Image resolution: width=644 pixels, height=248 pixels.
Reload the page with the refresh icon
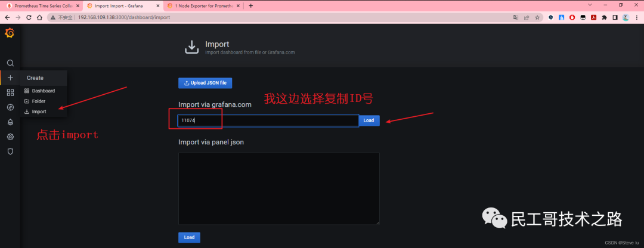click(x=29, y=18)
